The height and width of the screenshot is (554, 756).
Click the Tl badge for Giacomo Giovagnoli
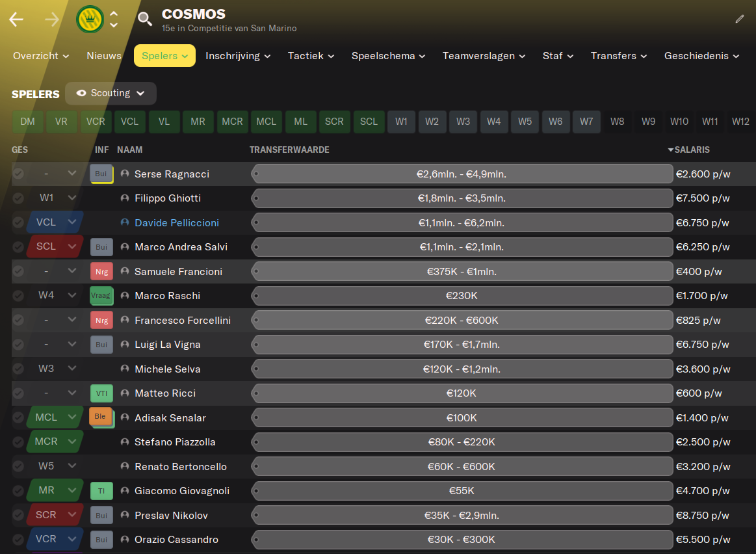102,491
